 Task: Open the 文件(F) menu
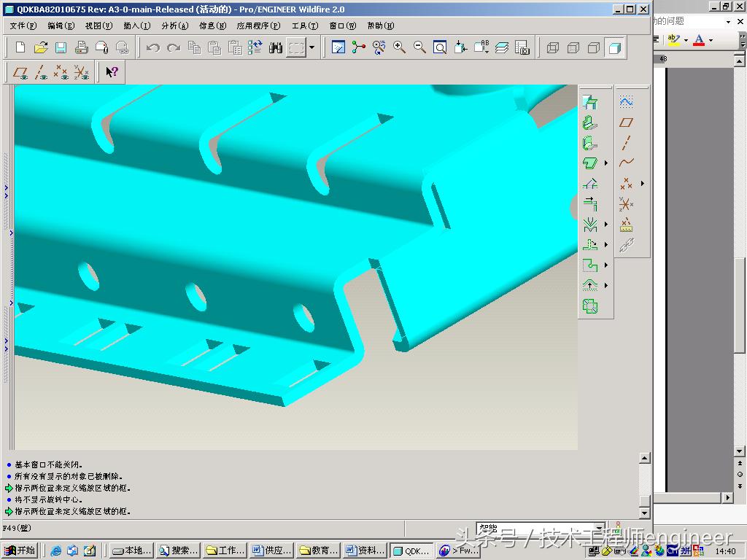coord(23,26)
